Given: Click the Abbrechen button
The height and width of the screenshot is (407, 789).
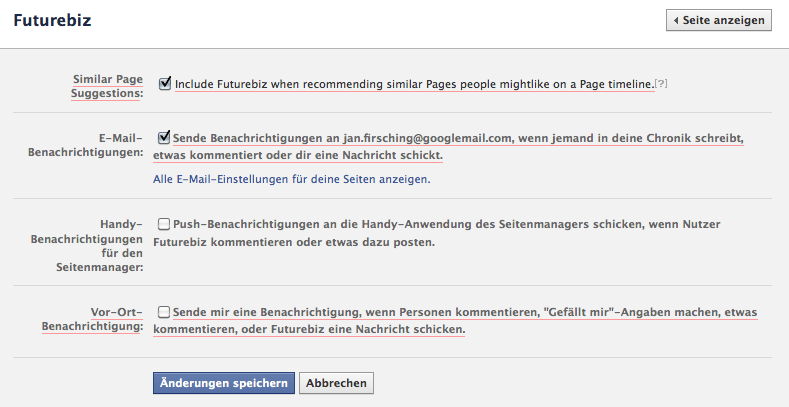Looking at the screenshot, I should point(336,383).
